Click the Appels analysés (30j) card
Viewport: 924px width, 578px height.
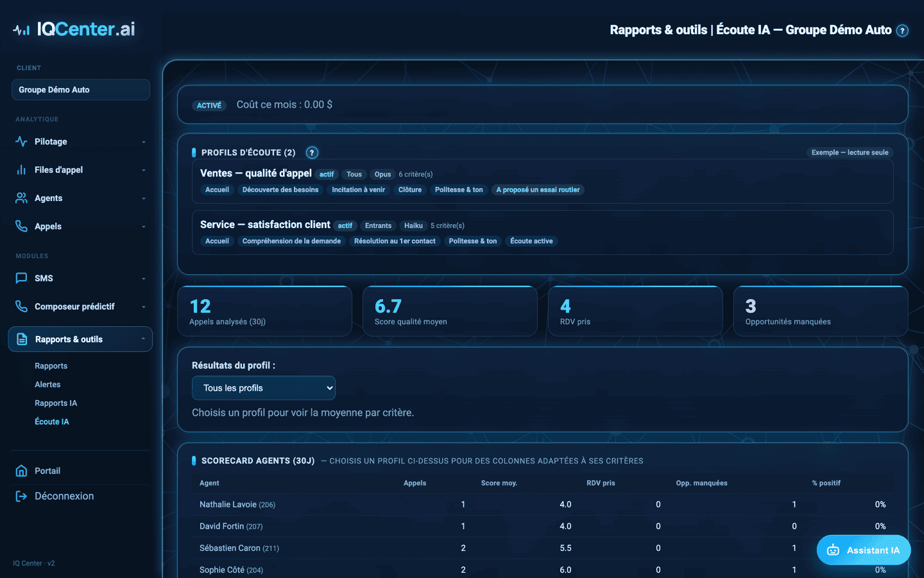click(x=264, y=311)
